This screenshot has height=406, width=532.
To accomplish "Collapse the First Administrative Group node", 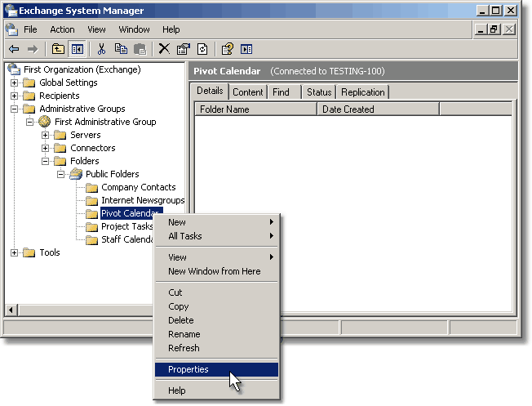I will click(x=30, y=122).
